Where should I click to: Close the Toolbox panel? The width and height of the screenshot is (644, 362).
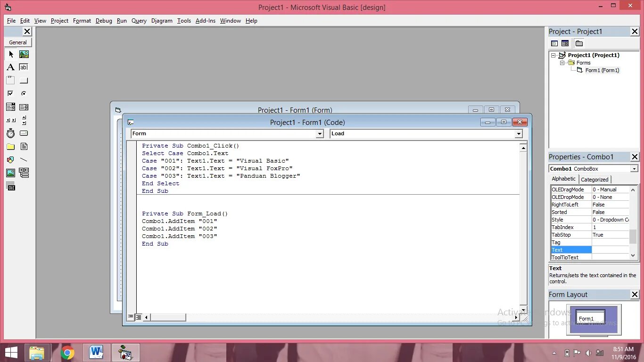[27, 32]
